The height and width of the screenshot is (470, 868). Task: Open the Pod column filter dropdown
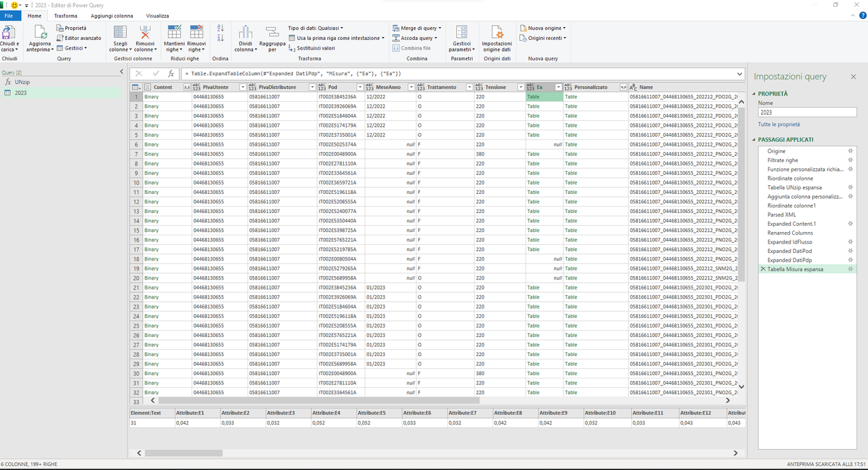tap(359, 87)
